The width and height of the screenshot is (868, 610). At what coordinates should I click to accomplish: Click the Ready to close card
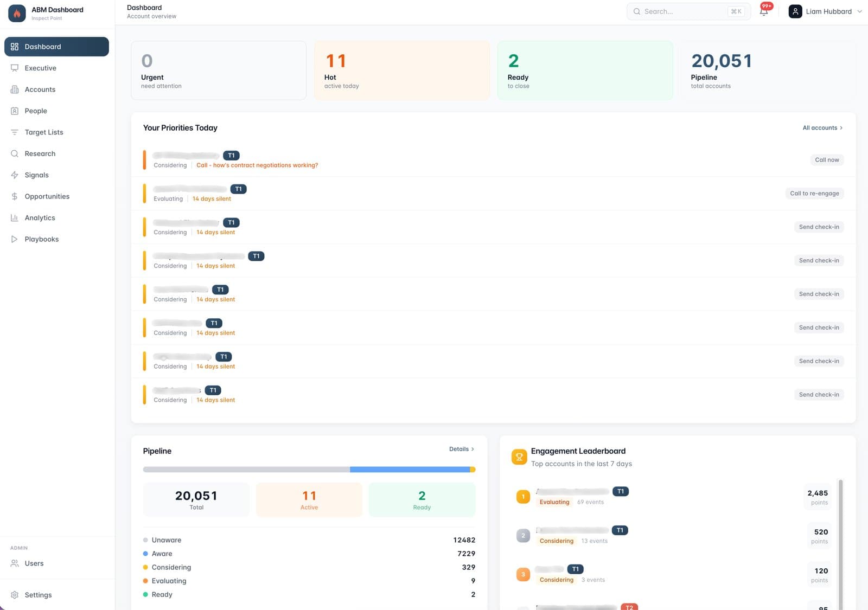pyautogui.click(x=585, y=70)
